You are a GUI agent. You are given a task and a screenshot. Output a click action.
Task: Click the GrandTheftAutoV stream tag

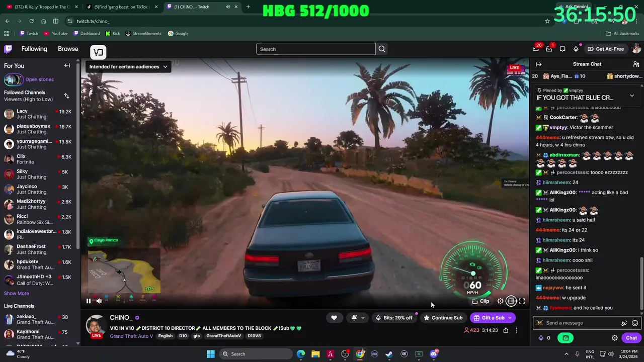point(224,336)
